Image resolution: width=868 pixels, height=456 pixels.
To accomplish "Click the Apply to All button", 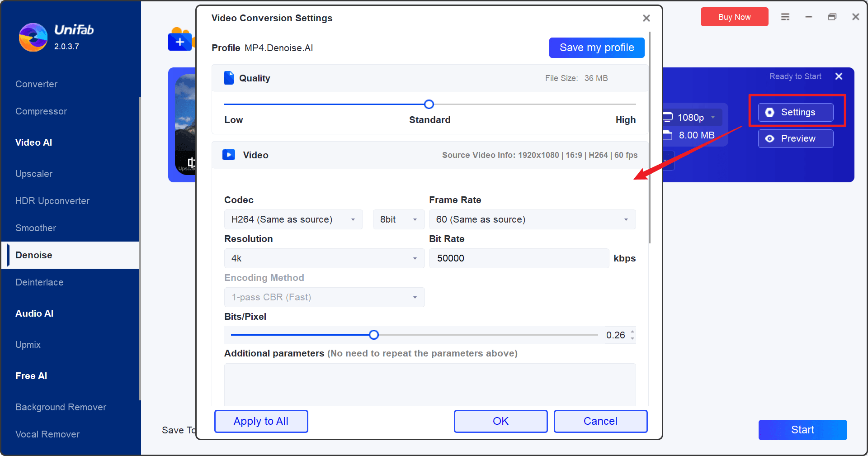I will point(261,421).
